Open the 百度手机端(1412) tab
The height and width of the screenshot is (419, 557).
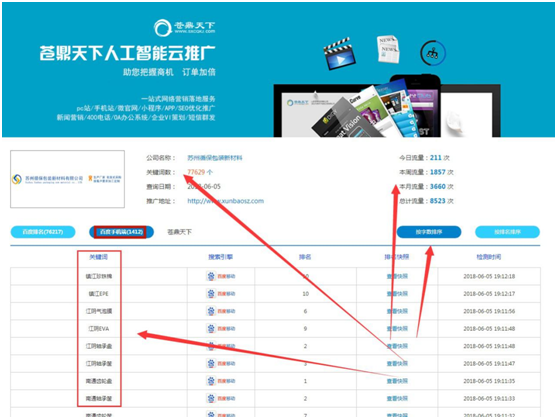click(x=121, y=232)
